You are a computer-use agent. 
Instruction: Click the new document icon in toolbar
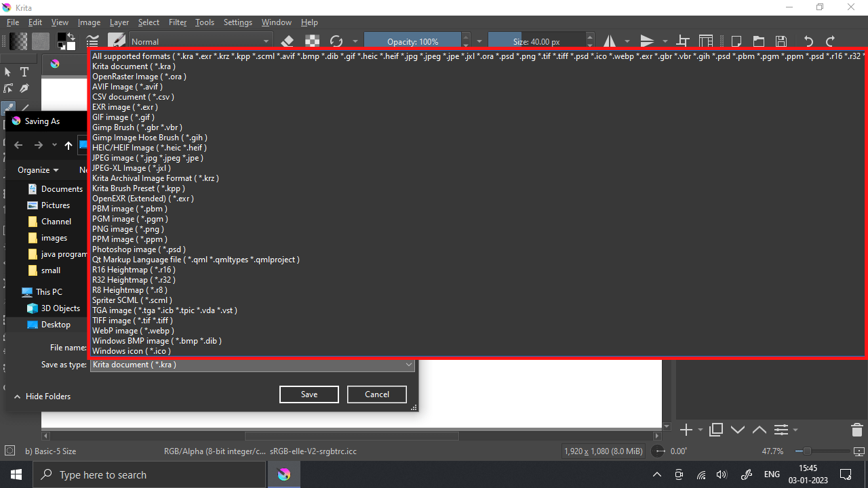(736, 41)
